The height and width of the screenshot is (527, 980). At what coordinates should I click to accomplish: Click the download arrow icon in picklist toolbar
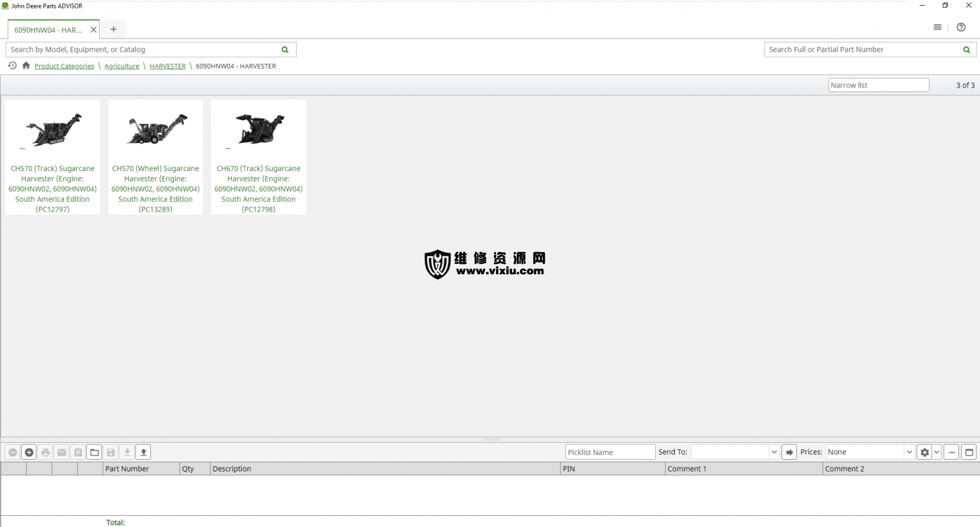tap(127, 452)
